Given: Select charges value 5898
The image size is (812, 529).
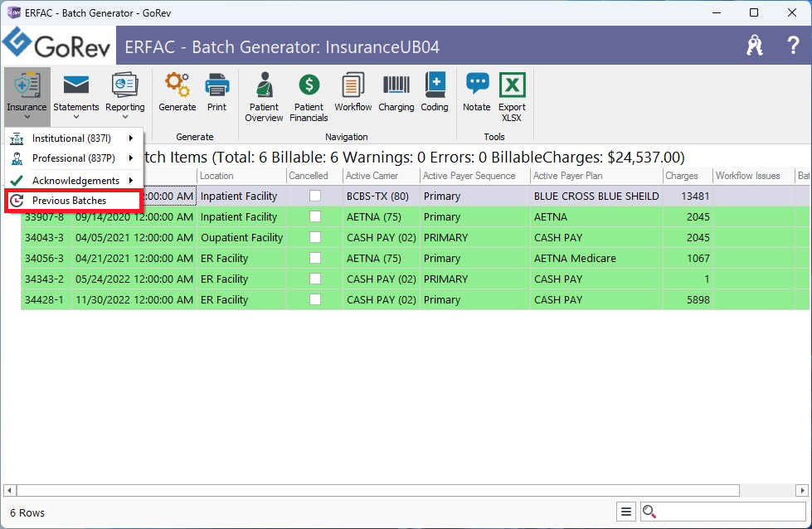Looking at the screenshot, I should 688,299.
